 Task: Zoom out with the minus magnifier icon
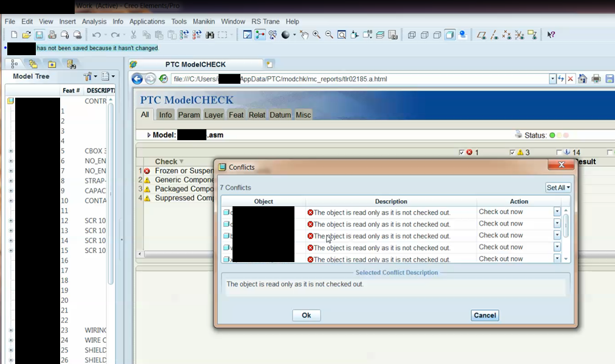[329, 35]
